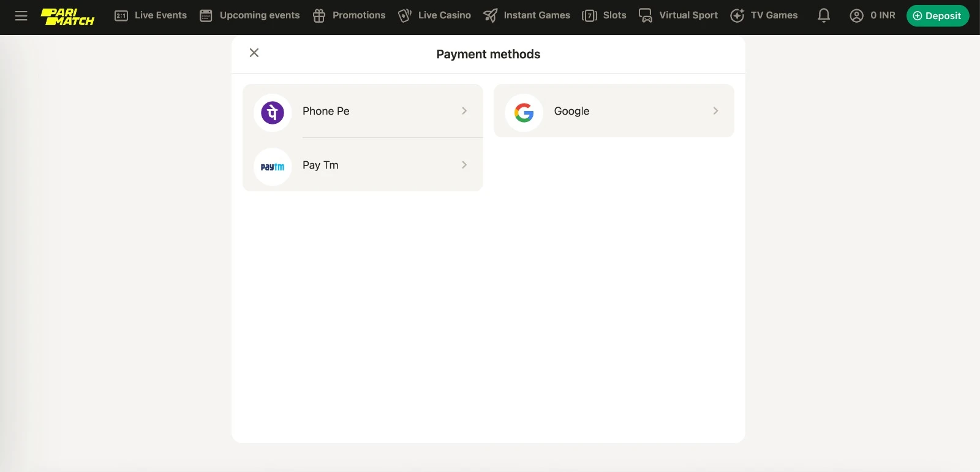Click the 0 INR balance

tap(883, 15)
